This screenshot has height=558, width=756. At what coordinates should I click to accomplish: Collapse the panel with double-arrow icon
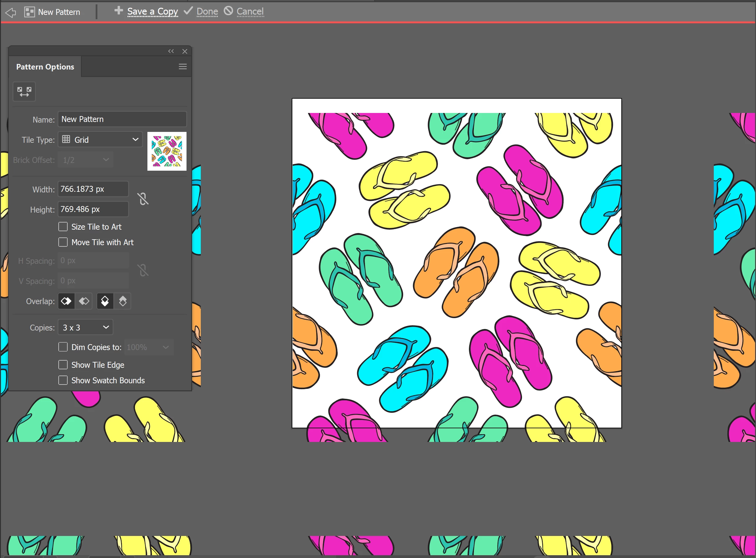point(171,51)
